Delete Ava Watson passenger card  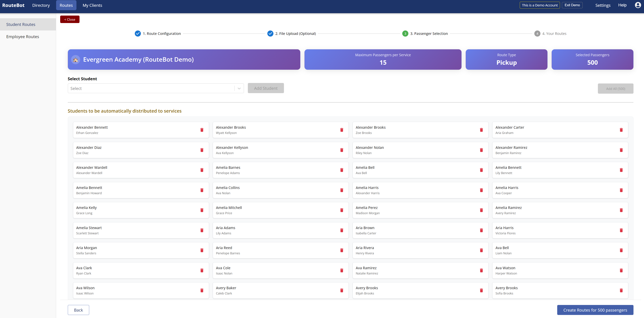[621, 270]
